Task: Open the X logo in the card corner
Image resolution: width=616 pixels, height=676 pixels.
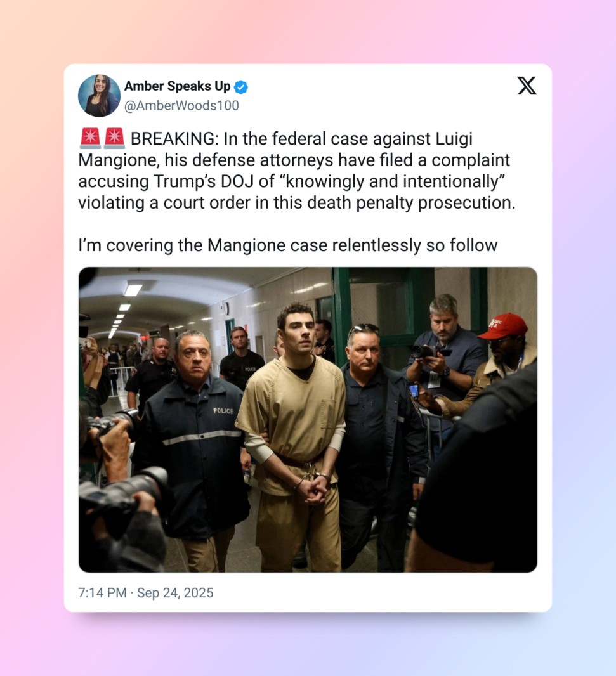Action: pyautogui.click(x=527, y=86)
